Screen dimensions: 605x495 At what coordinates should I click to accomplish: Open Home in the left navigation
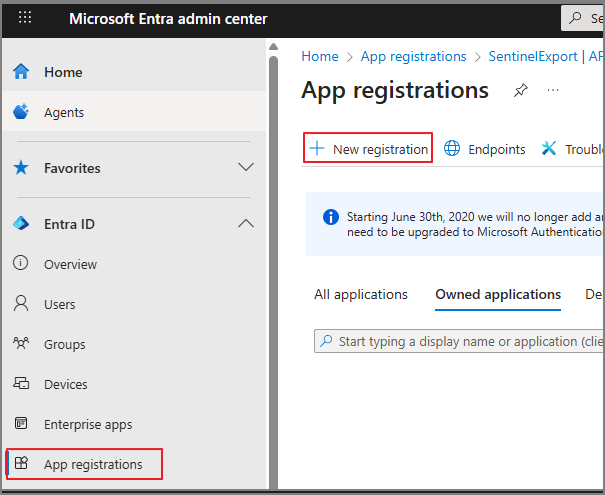click(x=134, y=72)
